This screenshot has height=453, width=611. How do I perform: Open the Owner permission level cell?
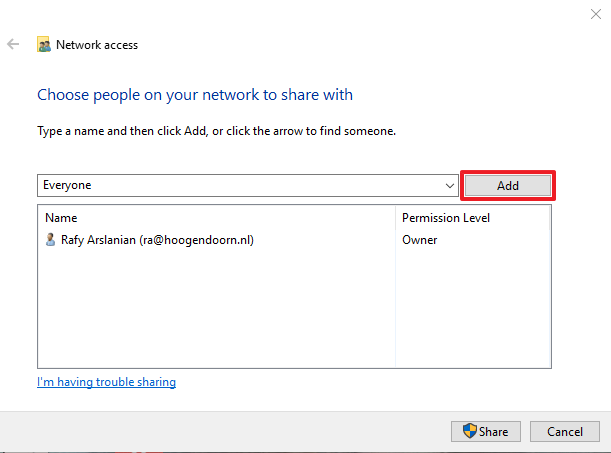click(x=420, y=240)
